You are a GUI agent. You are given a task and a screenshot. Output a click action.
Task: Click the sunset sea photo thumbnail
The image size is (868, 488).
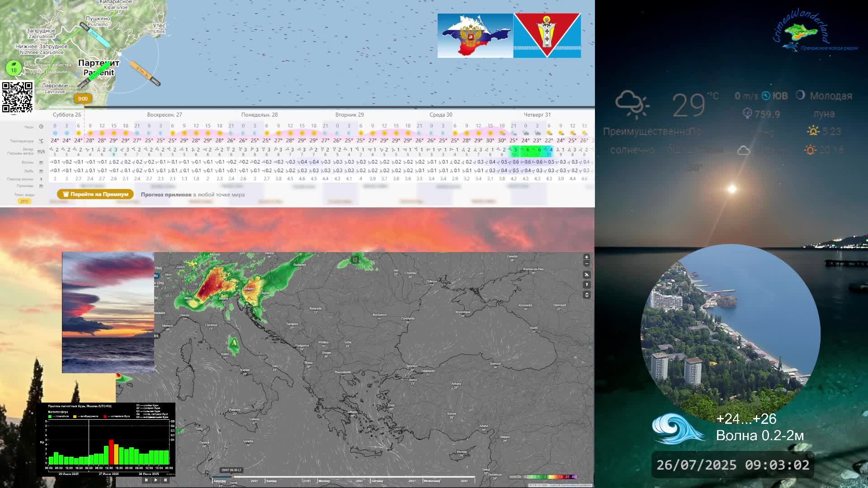[x=108, y=312]
